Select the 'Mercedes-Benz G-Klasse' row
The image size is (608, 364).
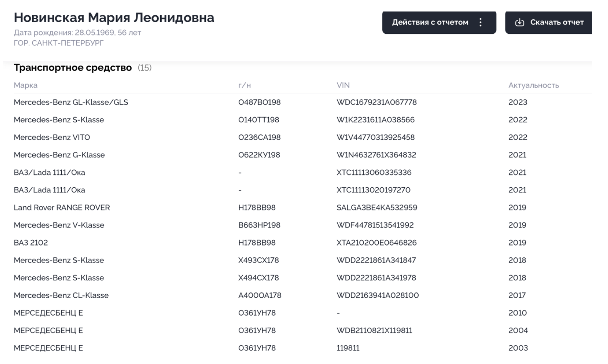pyautogui.click(x=303, y=155)
